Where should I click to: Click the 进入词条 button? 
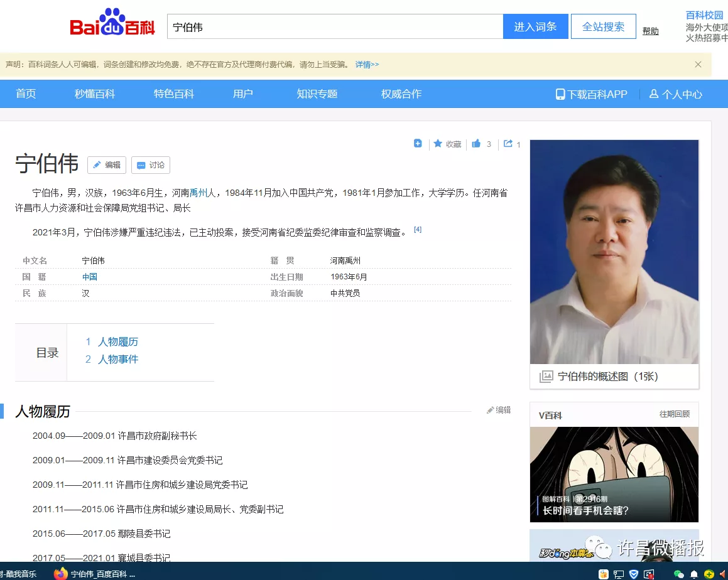535,26
